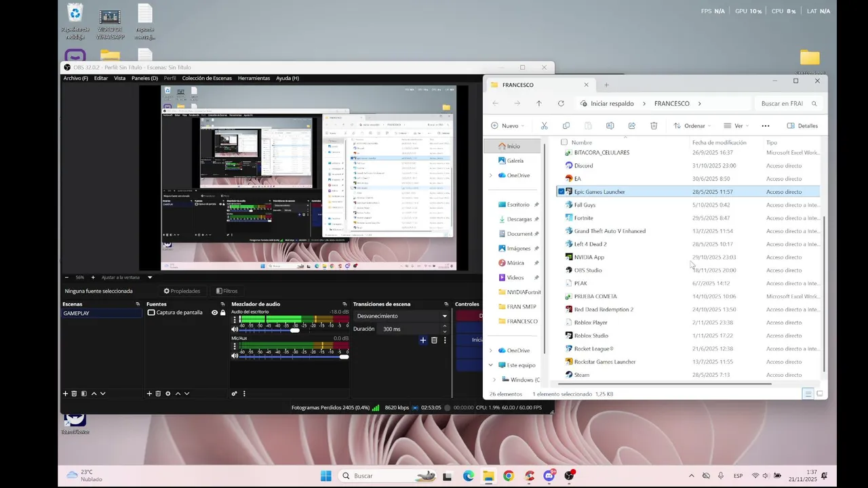Hide Captura de pantalla source with eye icon
868x488 pixels.
pos(214,312)
